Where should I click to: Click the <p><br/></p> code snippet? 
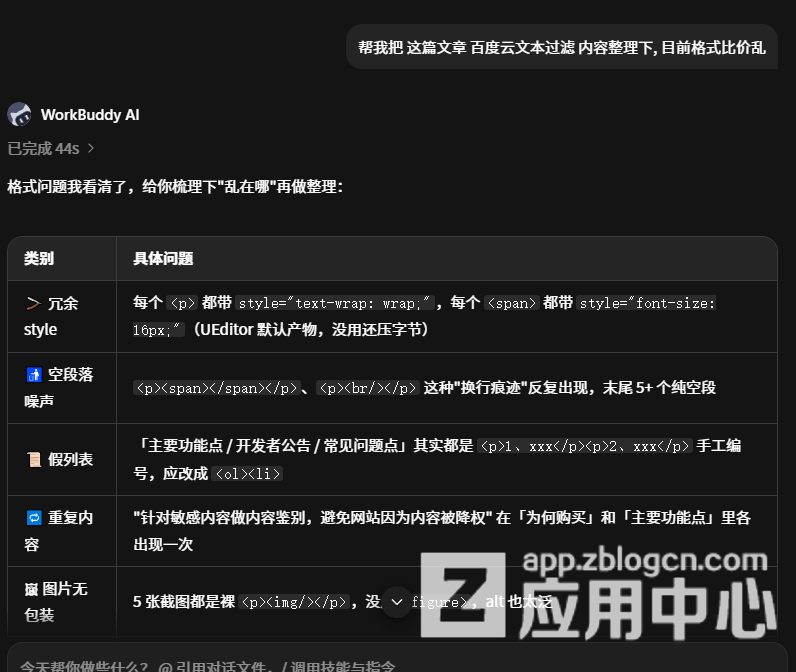(368, 388)
